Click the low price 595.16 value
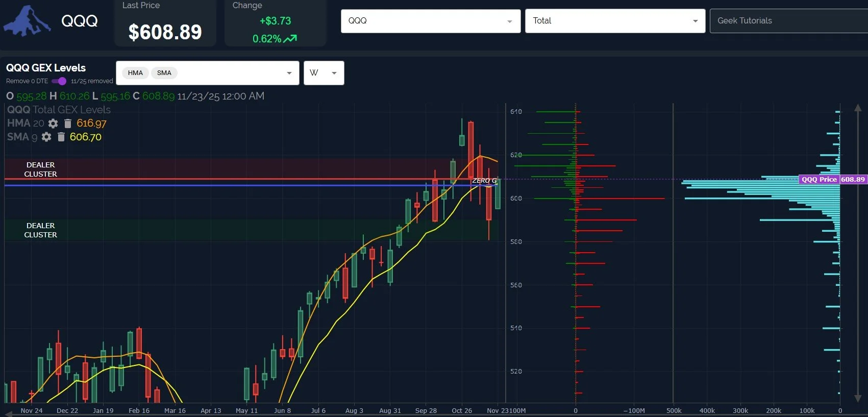 (115, 96)
